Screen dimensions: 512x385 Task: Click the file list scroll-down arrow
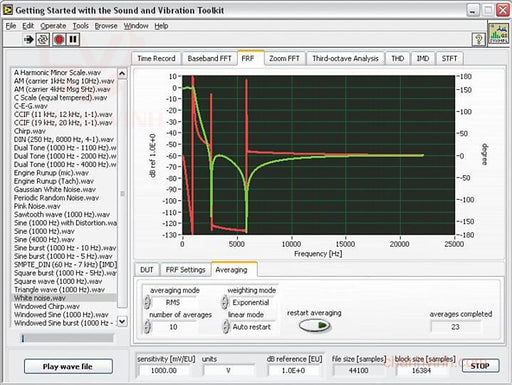[122, 321]
